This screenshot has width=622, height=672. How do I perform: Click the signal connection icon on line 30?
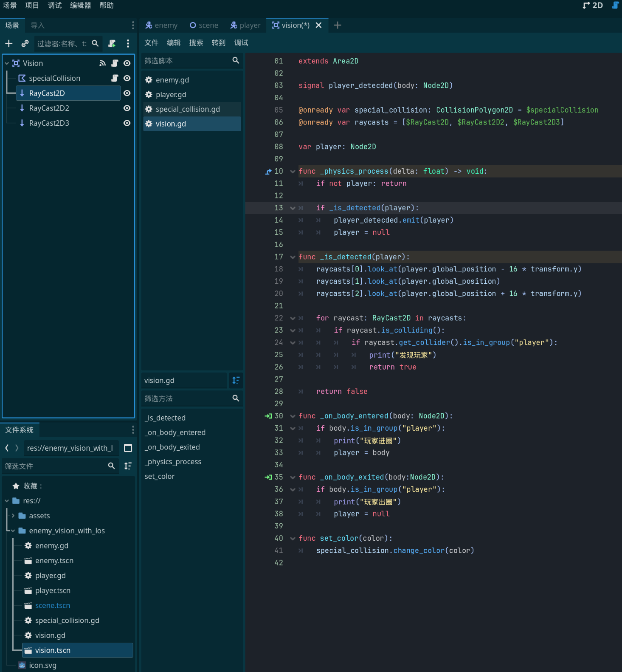point(268,416)
